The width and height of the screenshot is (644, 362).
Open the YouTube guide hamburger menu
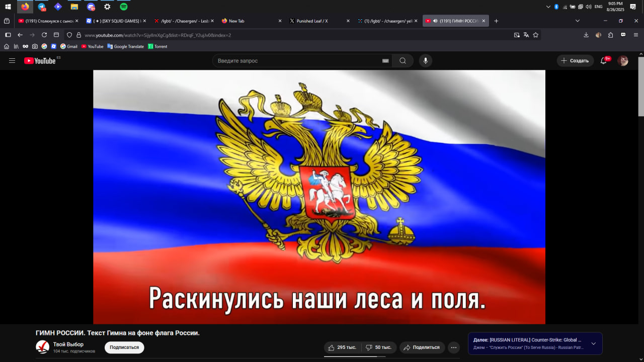(12, 61)
